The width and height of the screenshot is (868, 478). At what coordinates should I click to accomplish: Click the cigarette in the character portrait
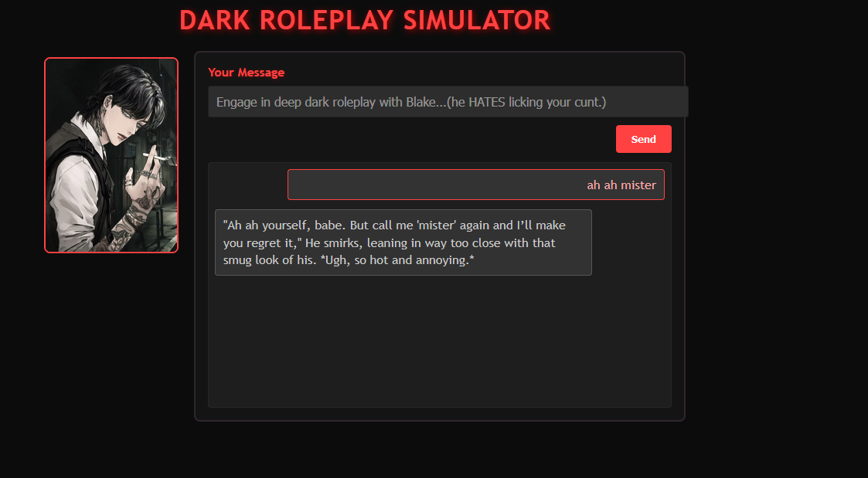(x=157, y=157)
